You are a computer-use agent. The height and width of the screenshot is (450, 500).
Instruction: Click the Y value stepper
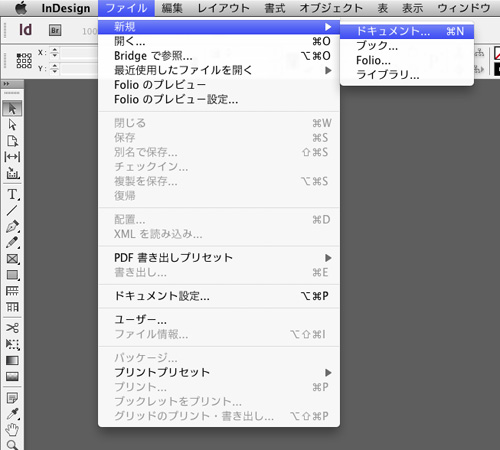pyautogui.click(x=54, y=69)
